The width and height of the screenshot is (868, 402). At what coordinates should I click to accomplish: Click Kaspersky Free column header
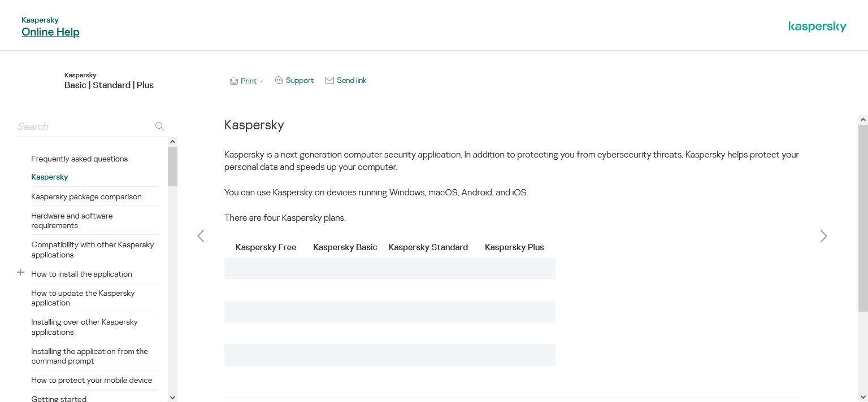click(x=266, y=247)
